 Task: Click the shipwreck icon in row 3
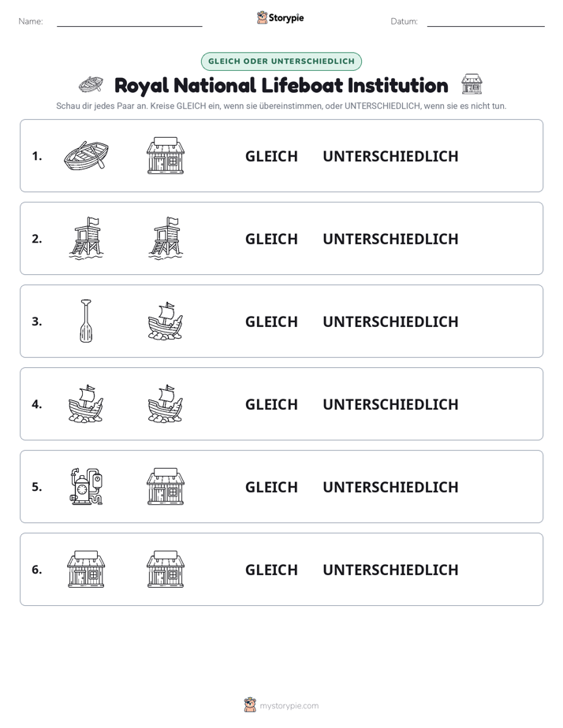point(166,321)
